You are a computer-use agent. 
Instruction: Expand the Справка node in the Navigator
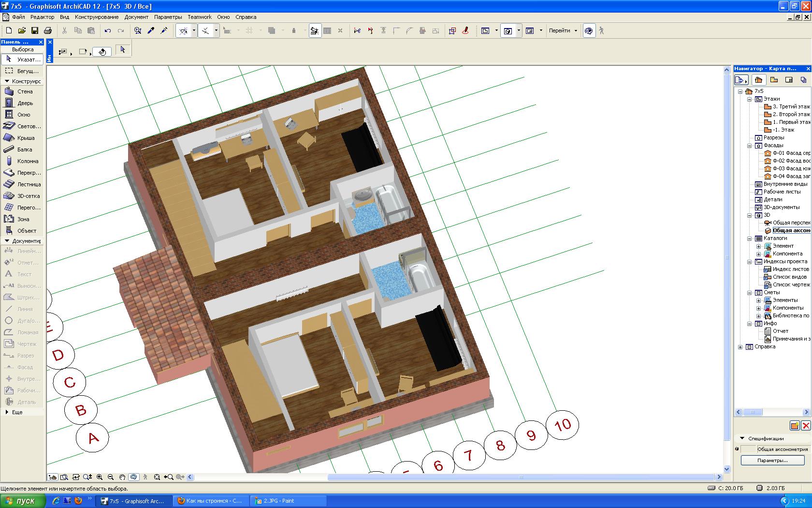pyautogui.click(x=740, y=347)
